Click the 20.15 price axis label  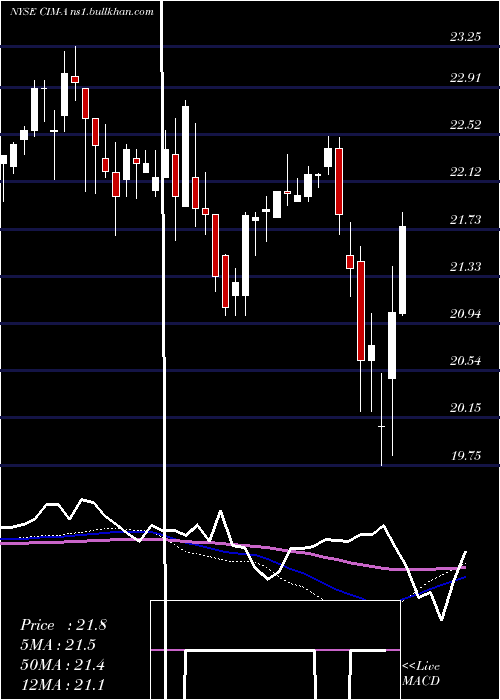tap(465, 408)
